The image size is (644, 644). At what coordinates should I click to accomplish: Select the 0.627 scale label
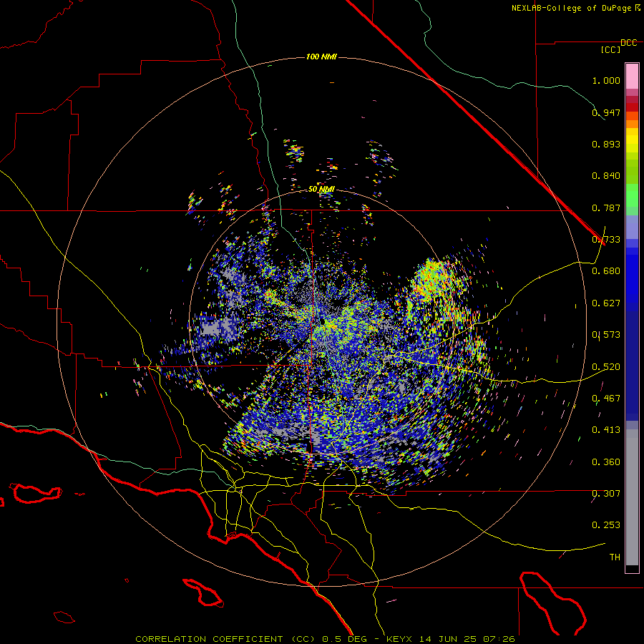[x=606, y=303]
